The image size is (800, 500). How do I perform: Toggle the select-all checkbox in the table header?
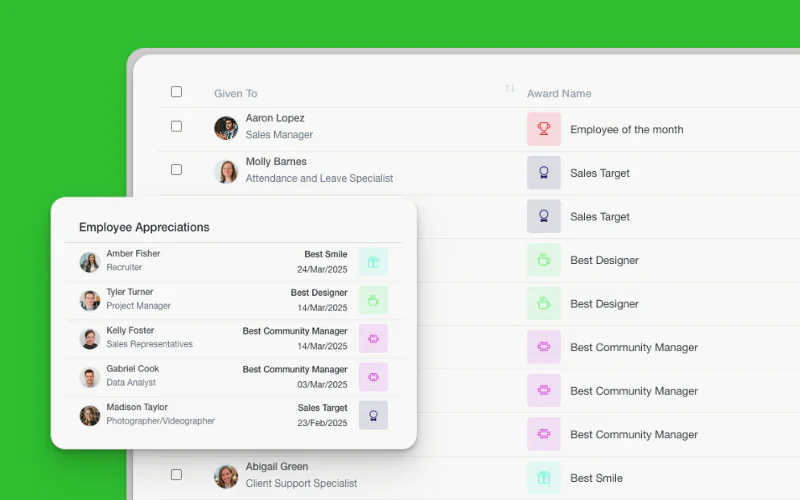pos(177,92)
